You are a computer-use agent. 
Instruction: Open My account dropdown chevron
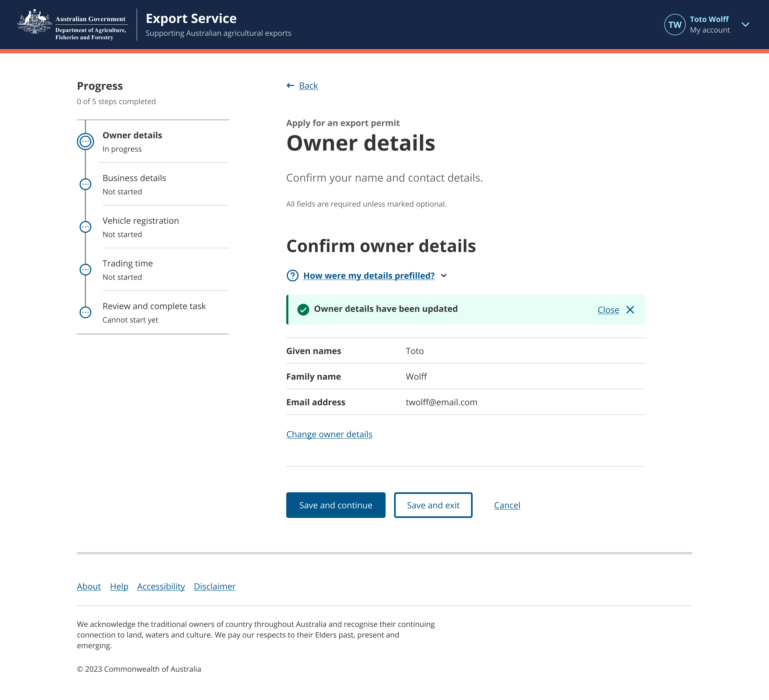[x=745, y=25]
